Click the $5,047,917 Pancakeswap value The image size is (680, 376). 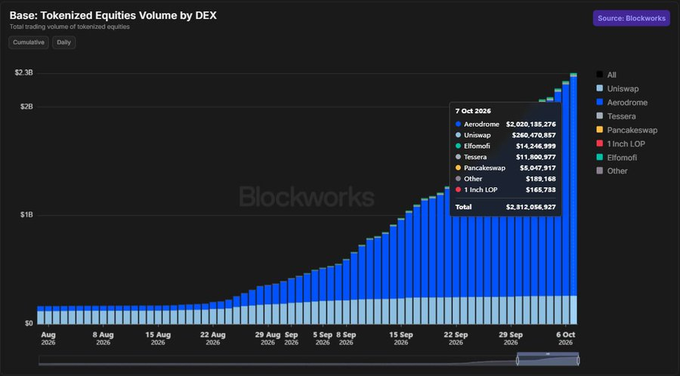pyautogui.click(x=538, y=168)
